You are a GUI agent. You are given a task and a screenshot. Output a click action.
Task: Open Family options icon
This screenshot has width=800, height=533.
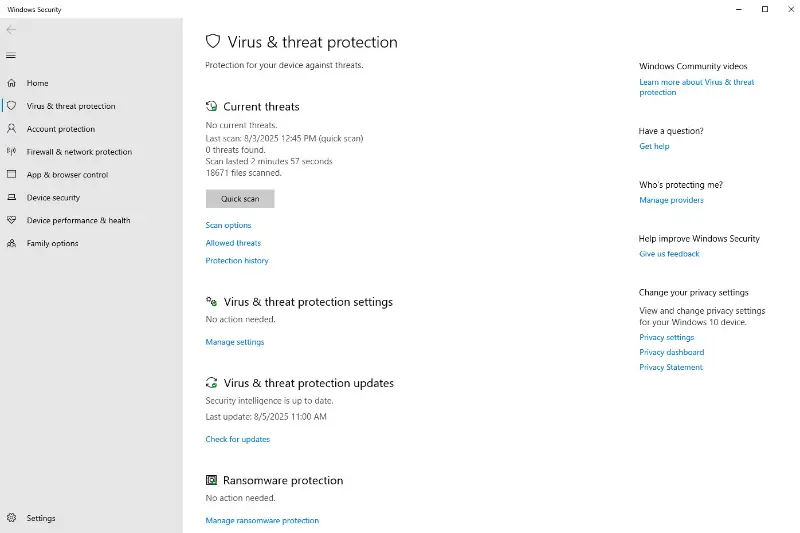pyautogui.click(x=11, y=244)
